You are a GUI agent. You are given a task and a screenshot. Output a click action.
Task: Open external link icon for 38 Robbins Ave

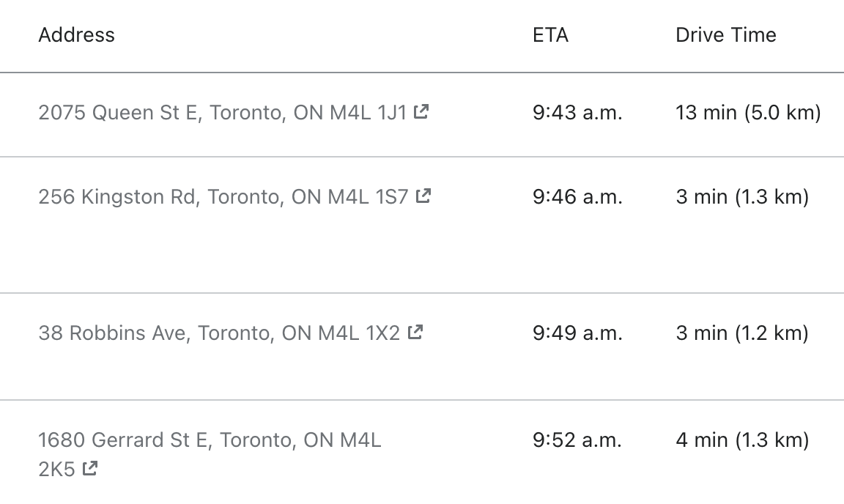pos(415,332)
